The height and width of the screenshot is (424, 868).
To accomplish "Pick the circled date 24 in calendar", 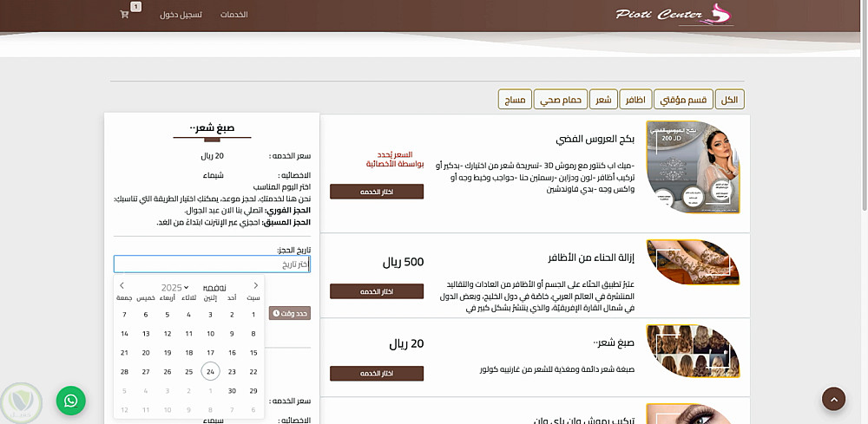I will tap(210, 371).
